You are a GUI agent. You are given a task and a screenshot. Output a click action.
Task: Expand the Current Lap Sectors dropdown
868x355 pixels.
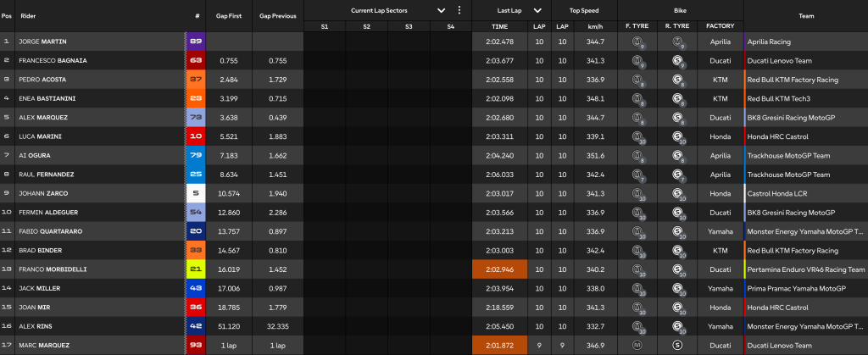[441, 11]
